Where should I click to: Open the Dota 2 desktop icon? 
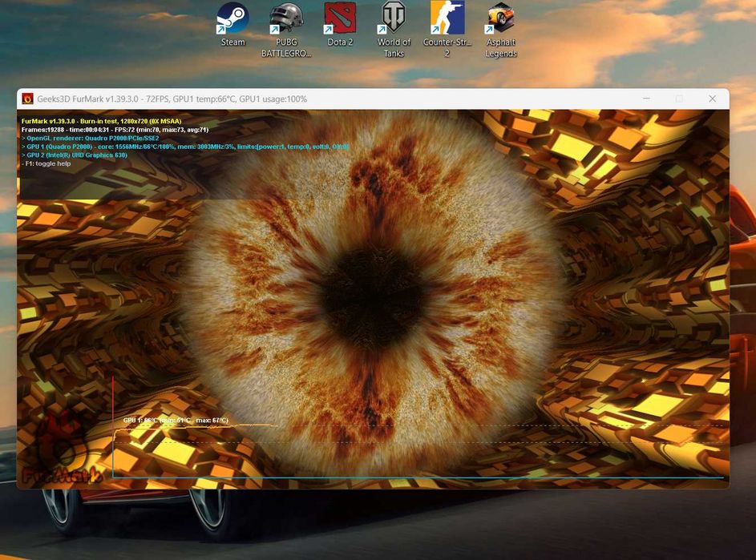point(340,24)
